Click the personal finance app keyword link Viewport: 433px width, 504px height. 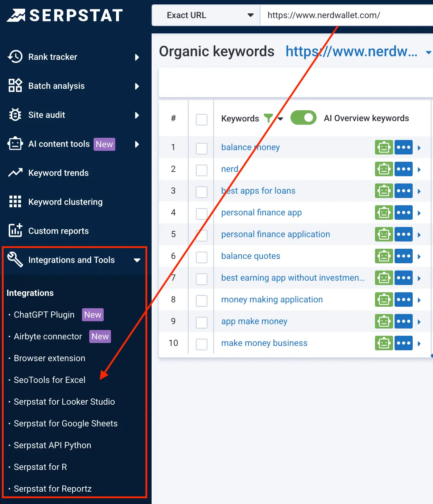[x=261, y=212]
